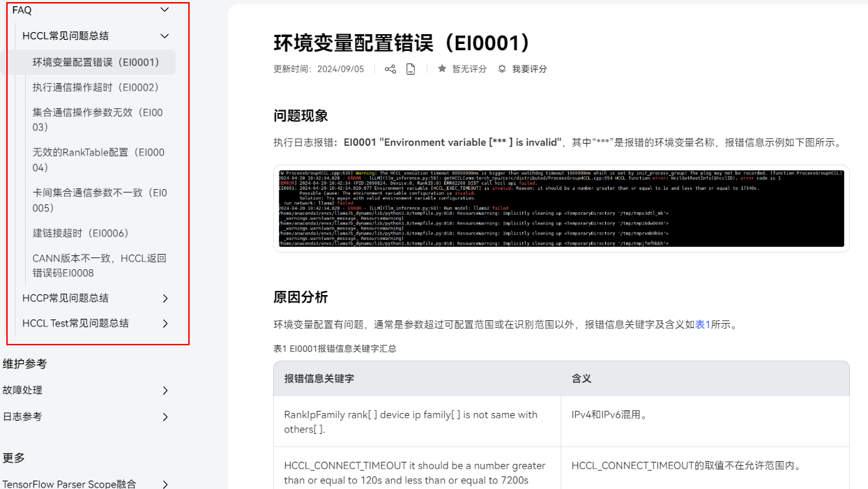Enlarge the error log screenshot image

point(561,208)
